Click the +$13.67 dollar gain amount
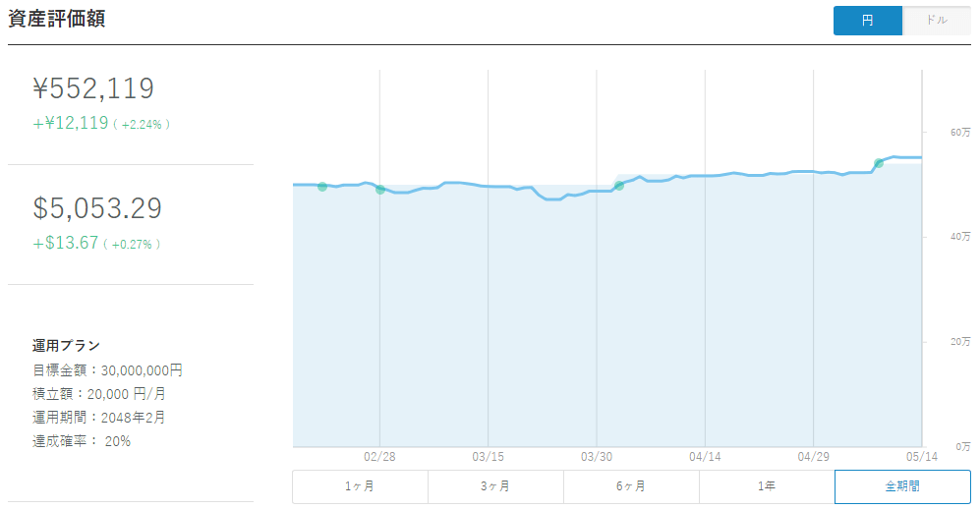Viewport: 980px width, 510px height. [66, 243]
